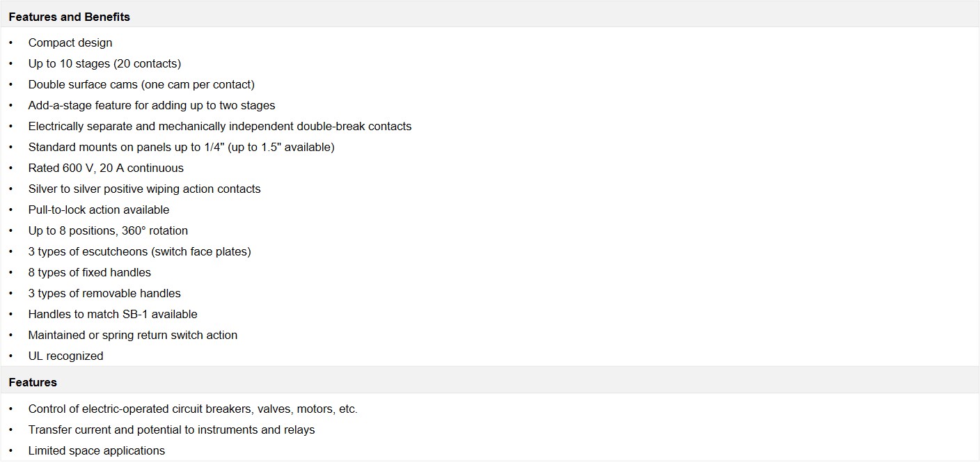Click Maintained or spring return switch action
The height and width of the screenshot is (465, 980).
[x=133, y=335]
